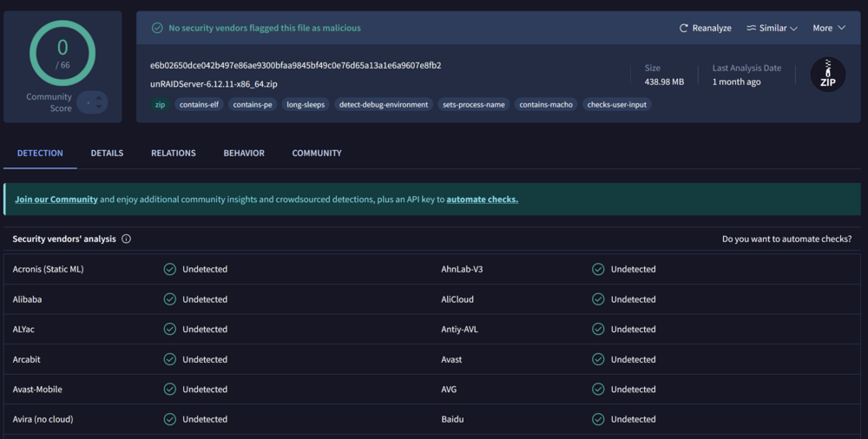Open the BEHAVIOR tab

[244, 153]
